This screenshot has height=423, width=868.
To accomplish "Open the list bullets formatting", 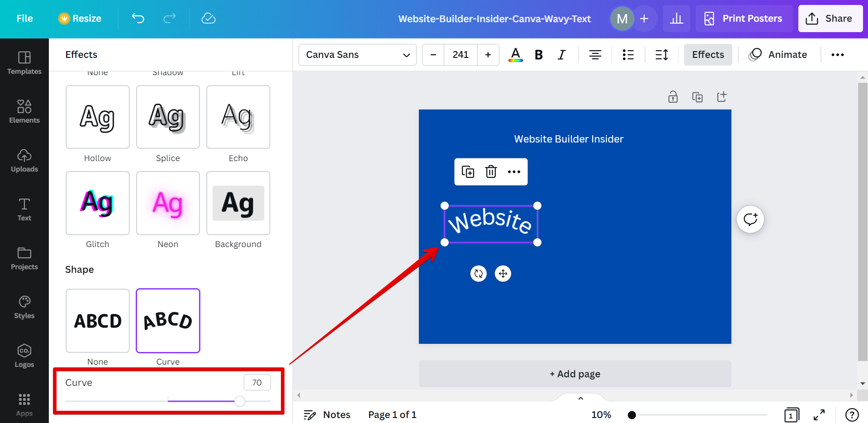I will tap(628, 55).
